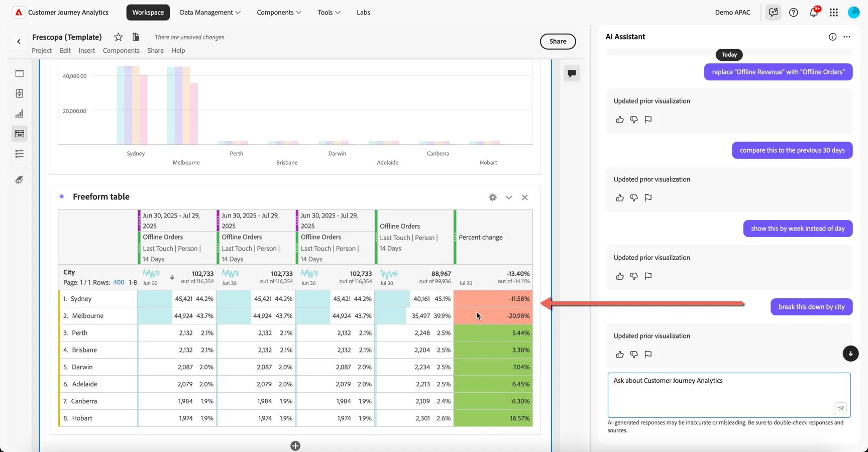This screenshot has height=452, width=868.
Task: Open the Help question mark icon
Action: (x=794, y=13)
